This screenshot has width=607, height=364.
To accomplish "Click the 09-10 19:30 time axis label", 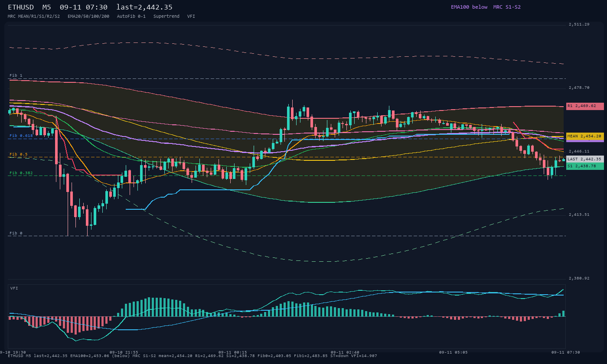I will pos(13,352).
